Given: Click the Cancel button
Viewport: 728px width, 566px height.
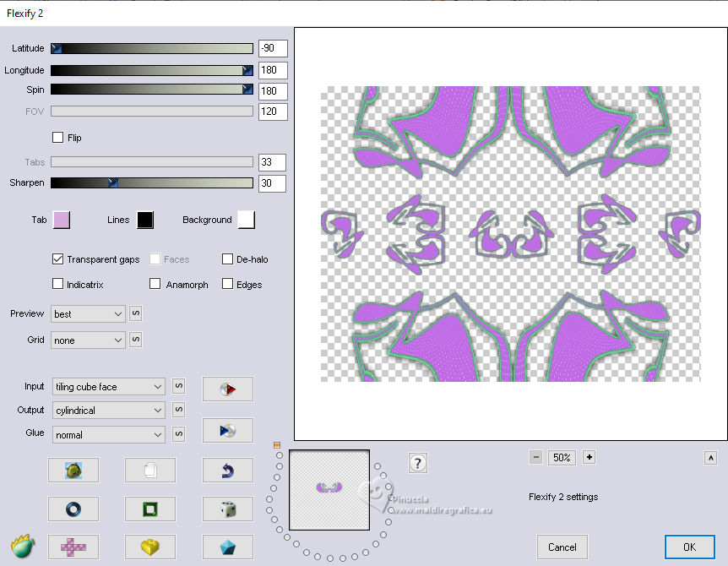Looking at the screenshot, I should pos(562,547).
